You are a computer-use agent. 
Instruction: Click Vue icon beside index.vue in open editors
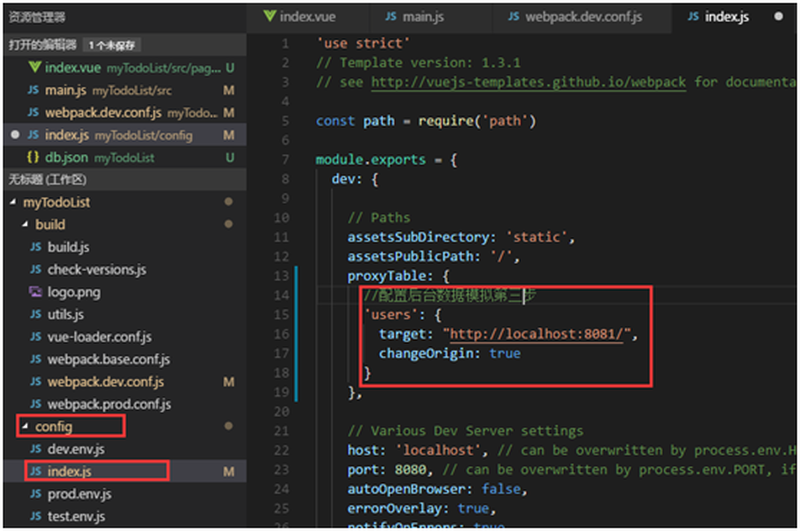pyautogui.click(x=34, y=67)
